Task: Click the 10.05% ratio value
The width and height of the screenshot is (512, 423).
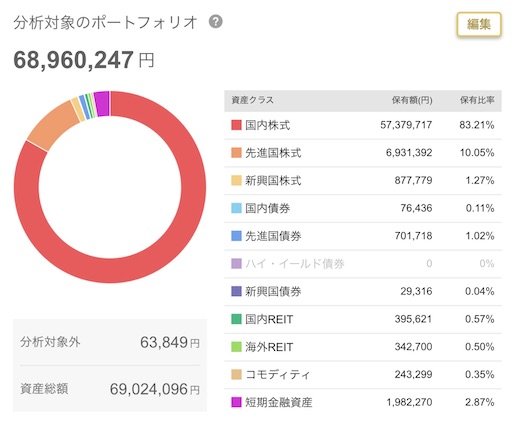Action: coord(477,153)
